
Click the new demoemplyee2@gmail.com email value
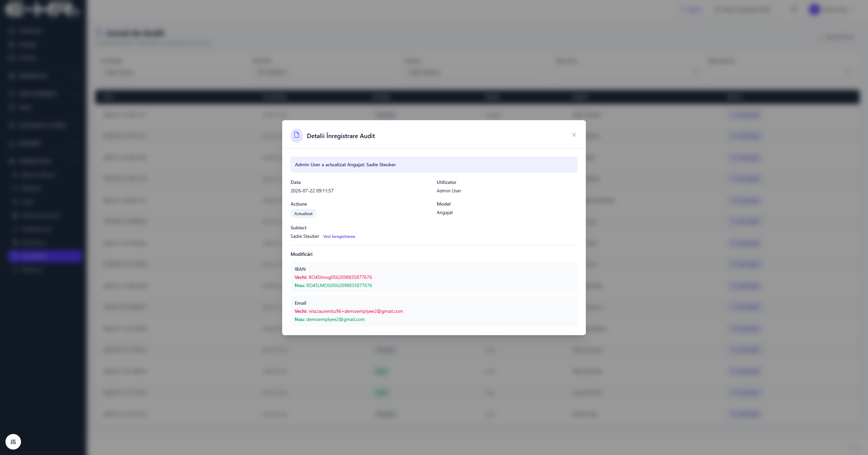coord(335,319)
